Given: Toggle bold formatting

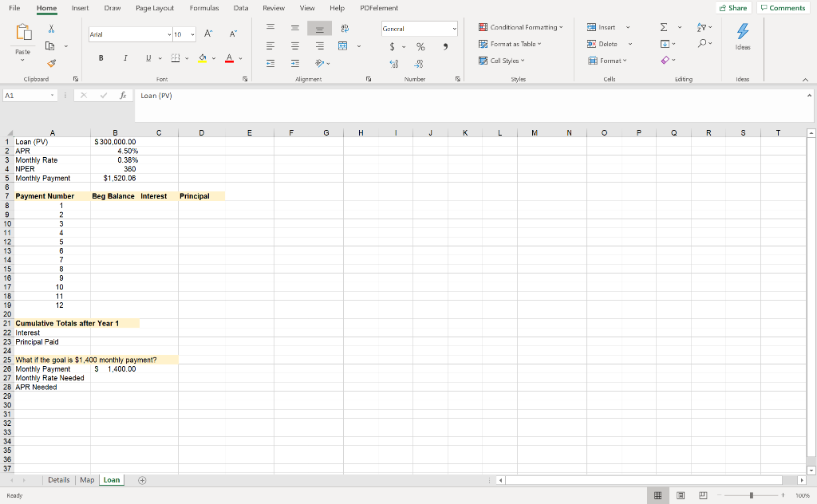Looking at the screenshot, I should (101, 57).
